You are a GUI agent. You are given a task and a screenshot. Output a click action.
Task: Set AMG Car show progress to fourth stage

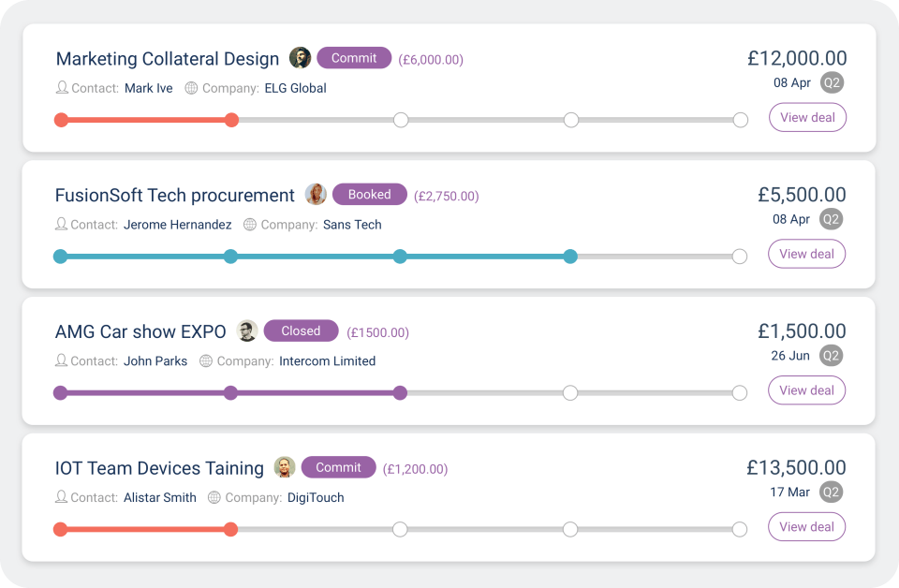tap(569, 393)
